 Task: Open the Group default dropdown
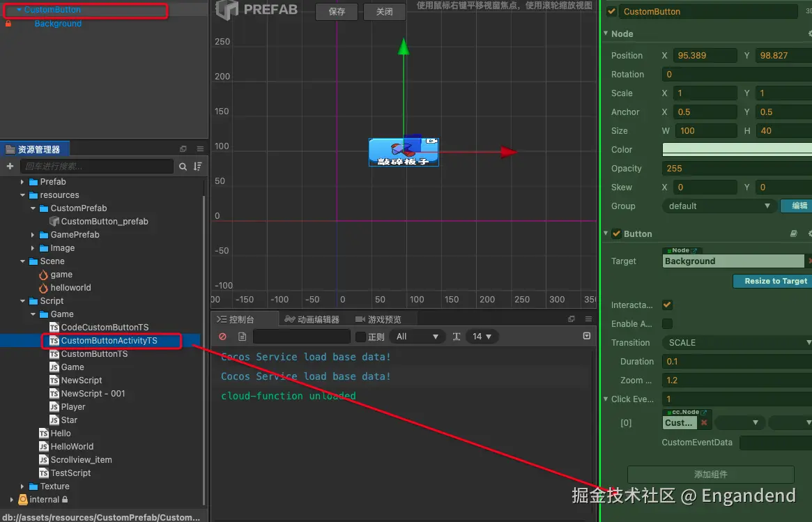[x=719, y=206]
